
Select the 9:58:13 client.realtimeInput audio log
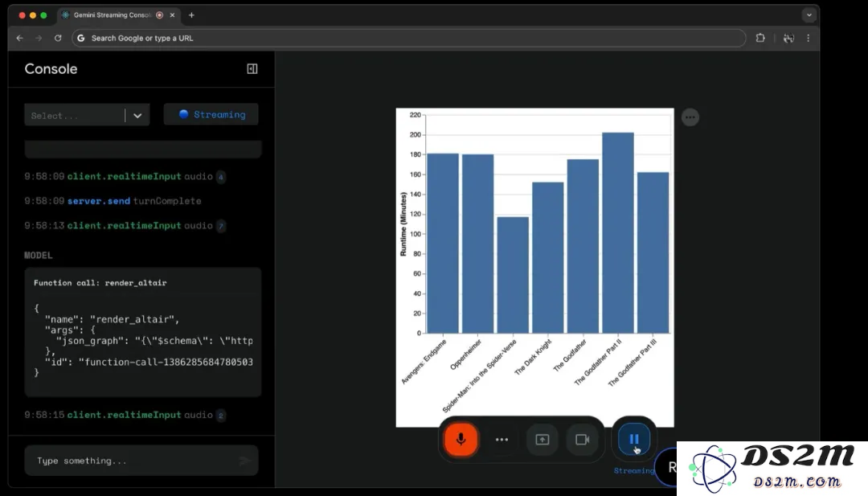(125, 225)
